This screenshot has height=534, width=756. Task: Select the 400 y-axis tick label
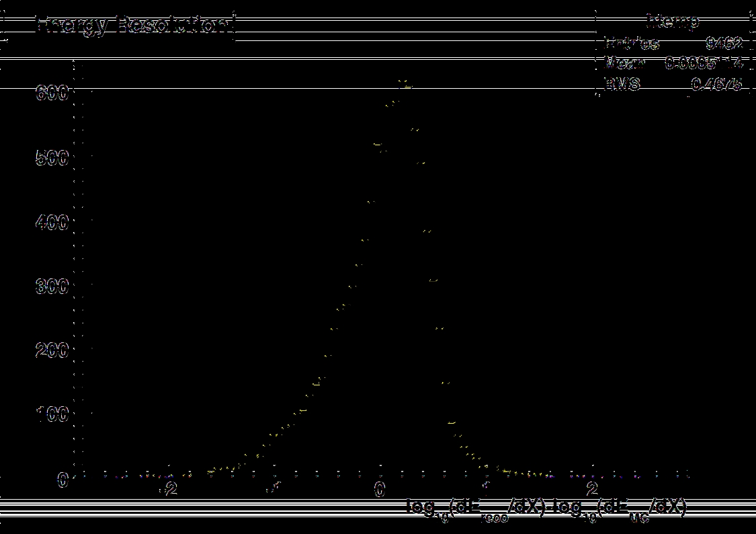pos(51,223)
